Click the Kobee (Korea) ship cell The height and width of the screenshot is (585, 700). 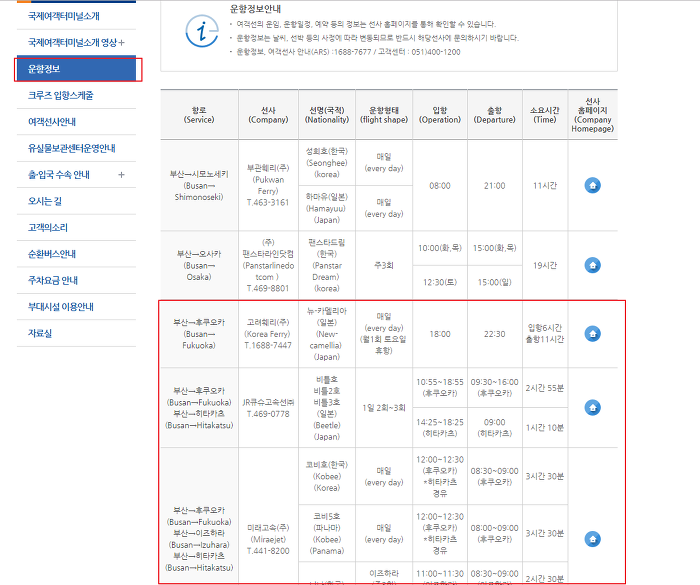327,476
